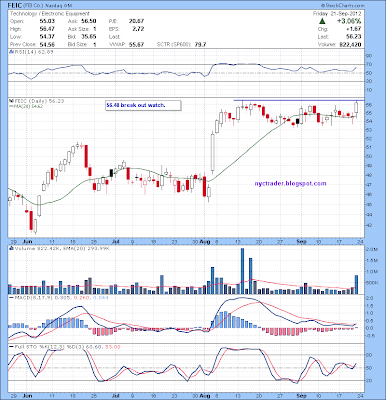Click the candlestick marker beside FEIC (Daily)
The width and height of the screenshot is (386, 400).
click(x=11, y=101)
